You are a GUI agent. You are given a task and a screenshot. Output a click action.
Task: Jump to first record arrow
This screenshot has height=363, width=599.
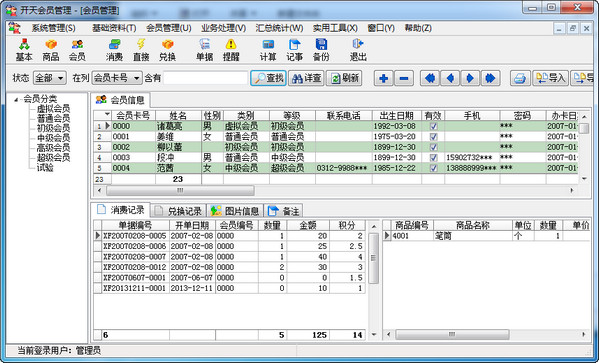point(430,78)
